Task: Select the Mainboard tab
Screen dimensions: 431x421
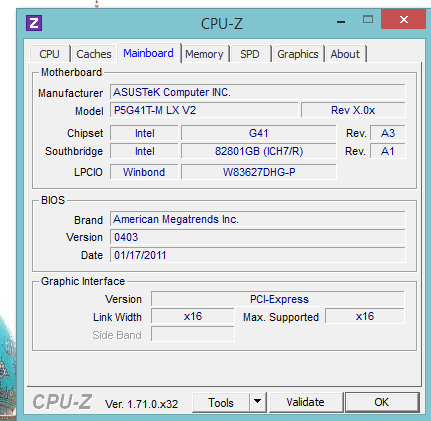Action: (149, 53)
